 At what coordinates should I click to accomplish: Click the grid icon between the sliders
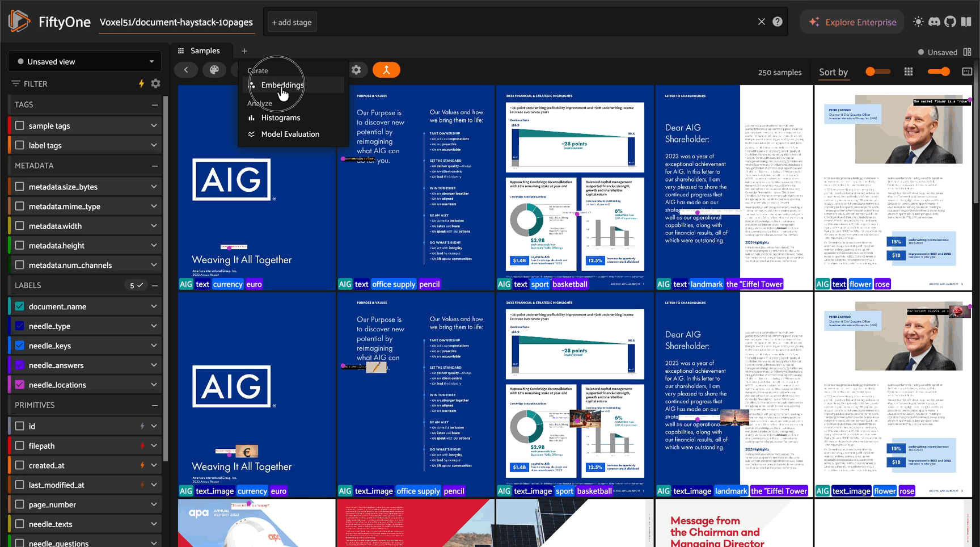pyautogui.click(x=909, y=71)
